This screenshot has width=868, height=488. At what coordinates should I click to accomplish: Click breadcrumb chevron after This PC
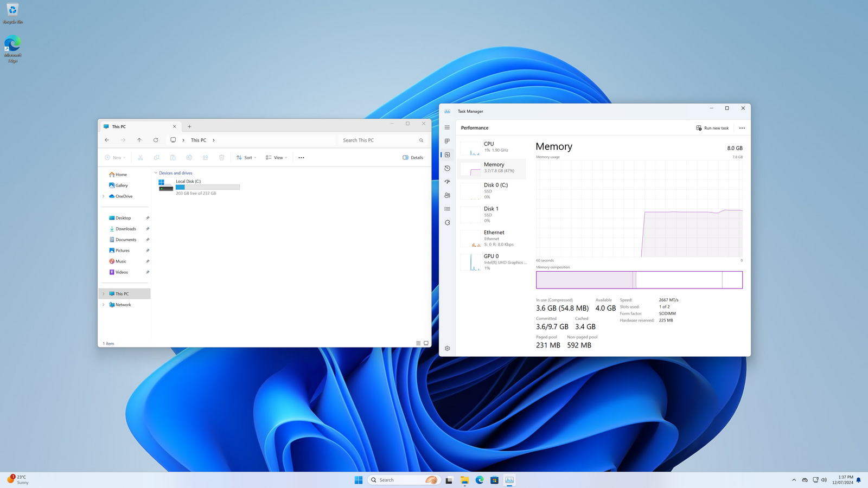click(214, 140)
